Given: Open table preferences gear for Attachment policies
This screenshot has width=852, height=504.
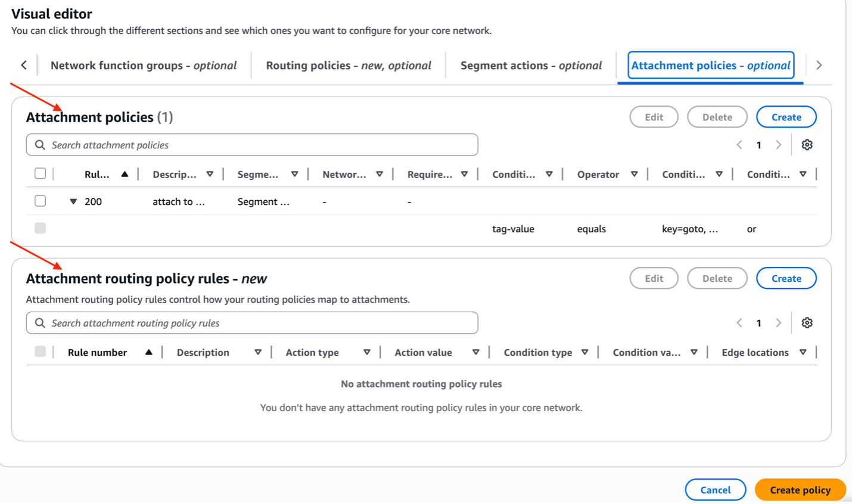Looking at the screenshot, I should point(807,144).
